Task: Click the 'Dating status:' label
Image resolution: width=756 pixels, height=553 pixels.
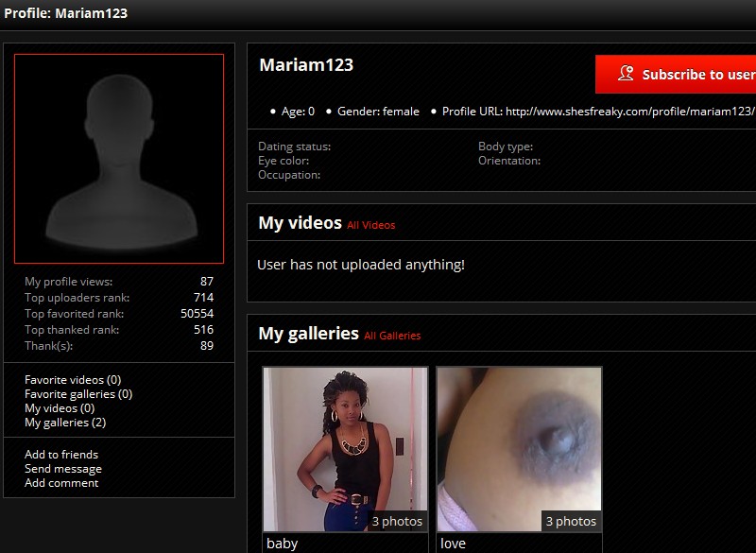Action: (x=295, y=147)
